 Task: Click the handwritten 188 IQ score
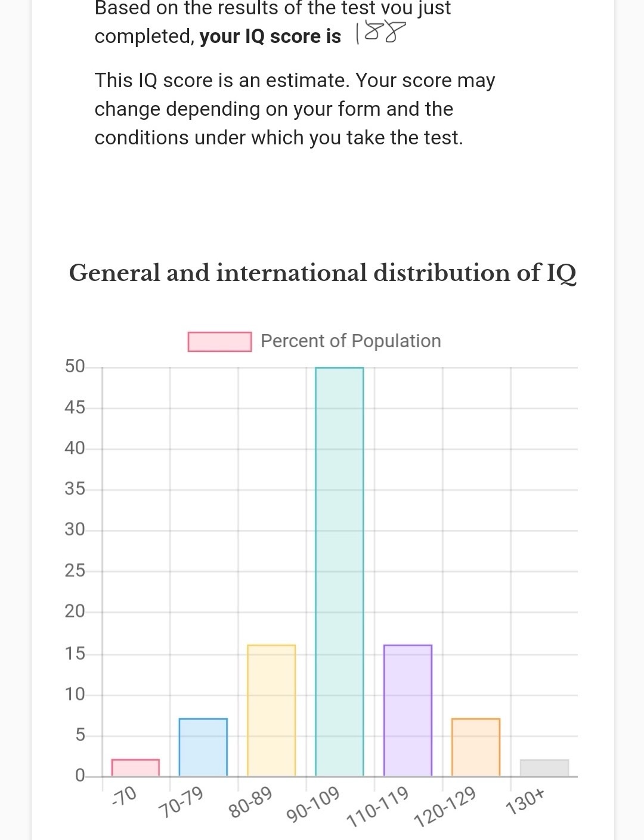click(380, 33)
